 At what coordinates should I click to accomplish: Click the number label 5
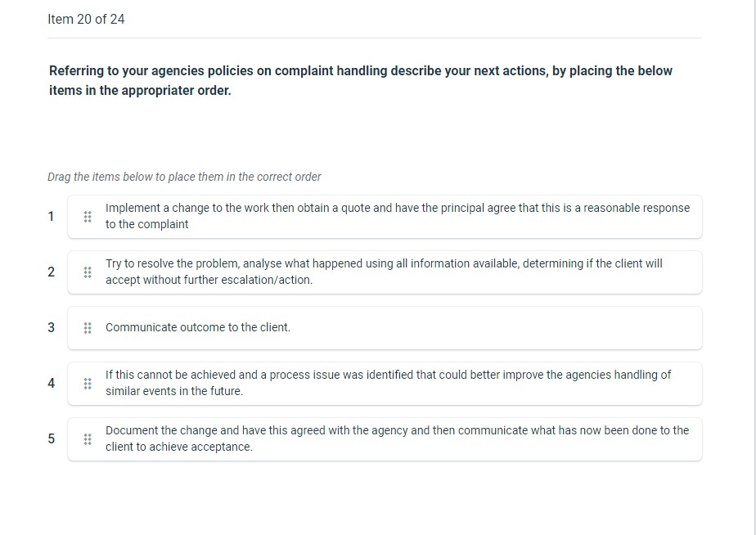51,438
